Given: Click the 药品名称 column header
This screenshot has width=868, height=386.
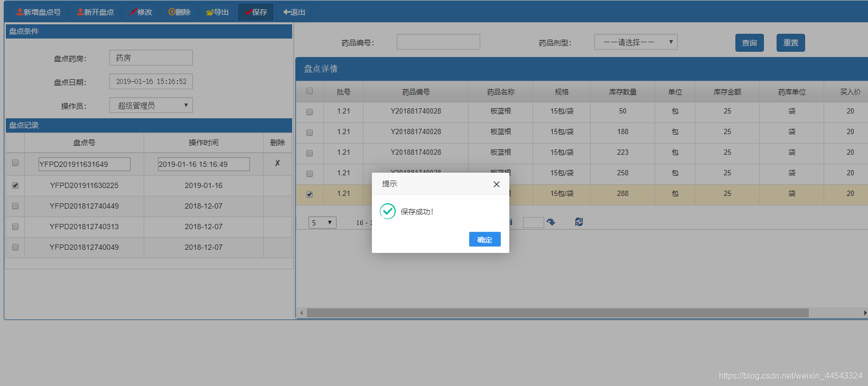Looking at the screenshot, I should pos(501,92).
